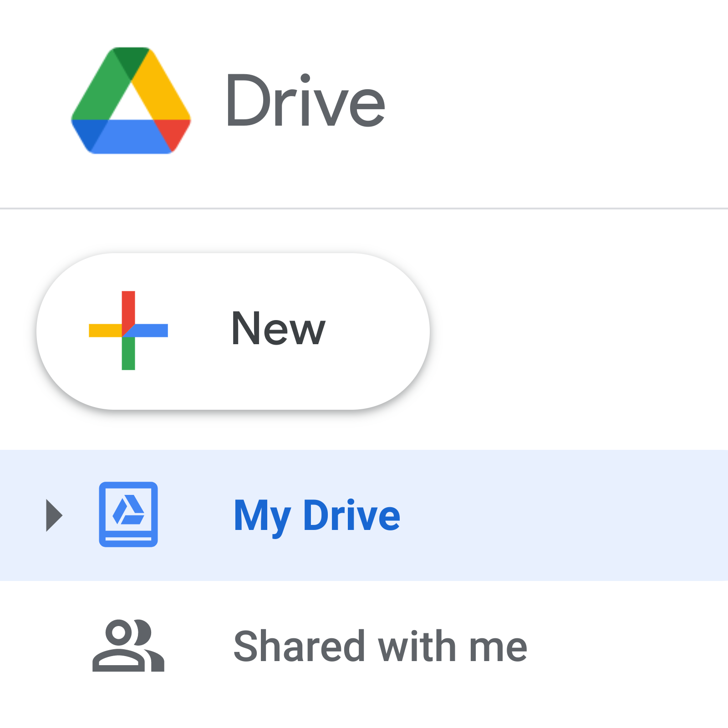Click the divider line below Drive header
728x728 pixels.
[x=364, y=209]
